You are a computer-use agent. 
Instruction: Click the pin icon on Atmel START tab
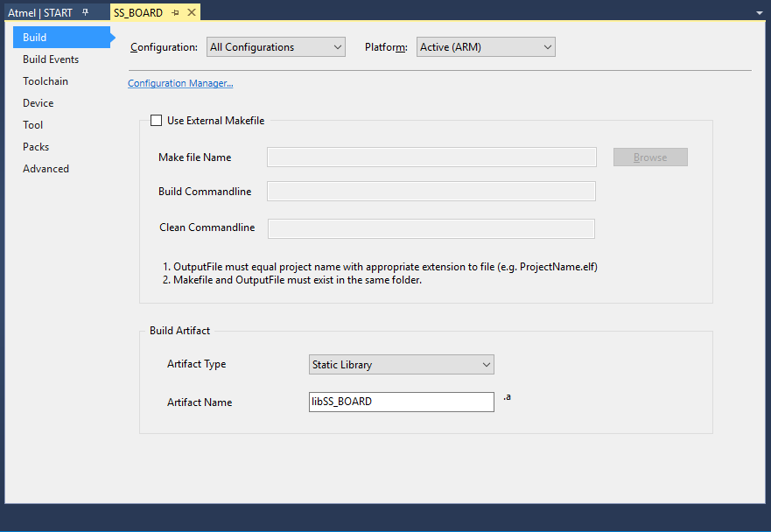86,13
